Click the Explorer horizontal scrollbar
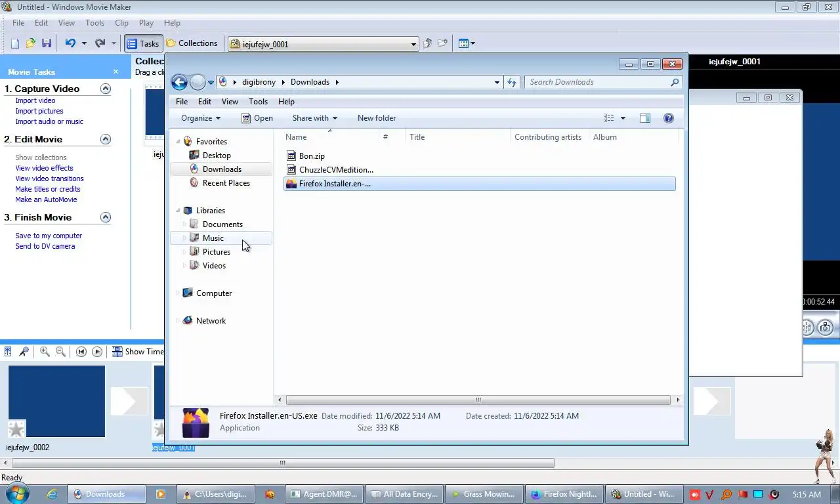The width and height of the screenshot is (840, 504). click(478, 400)
